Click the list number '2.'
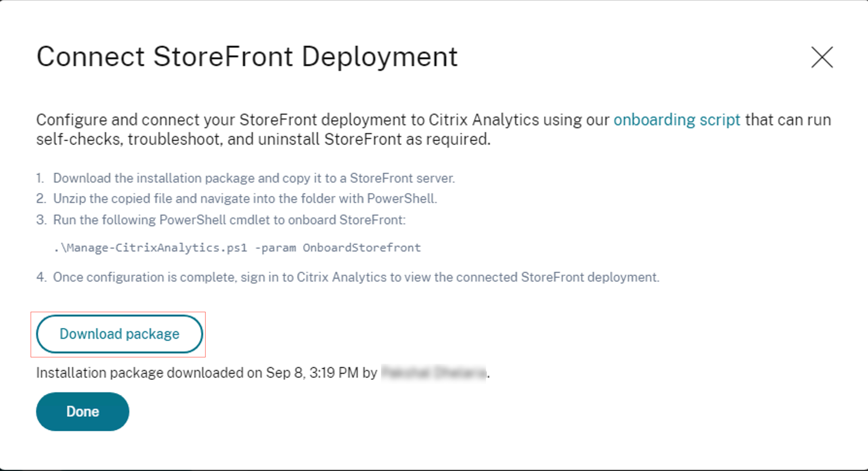Screen dimensions: 868x471 41,199
